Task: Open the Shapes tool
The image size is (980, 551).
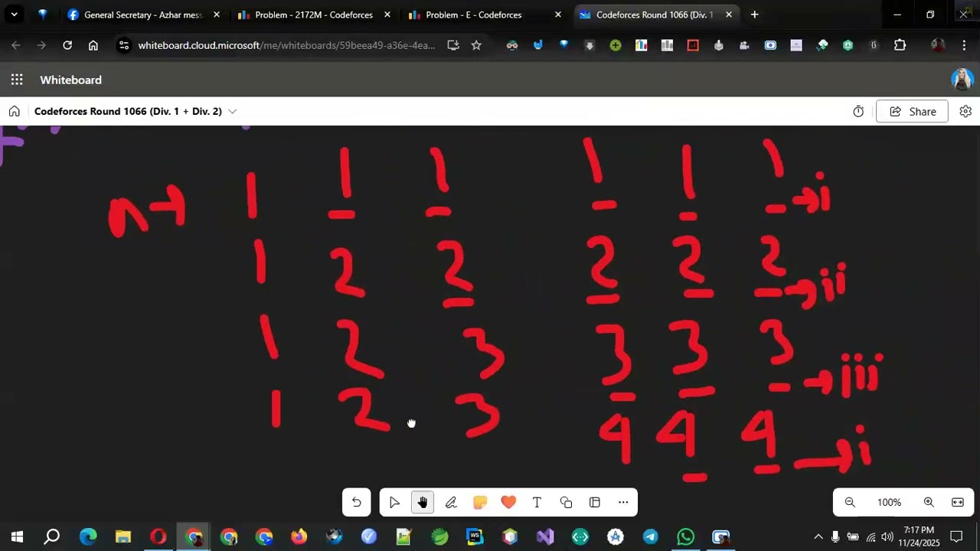Action: [566, 503]
